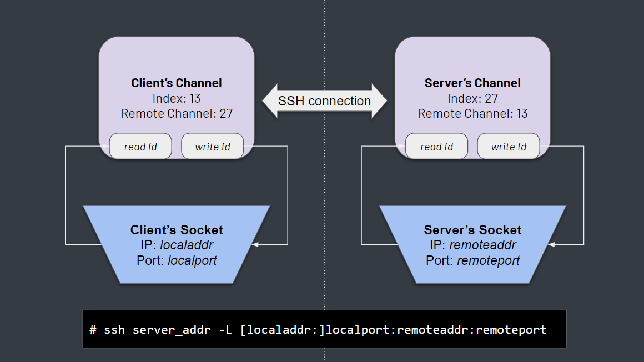Click the localport text in Client's Socket
644x362 pixels.
[x=193, y=260]
